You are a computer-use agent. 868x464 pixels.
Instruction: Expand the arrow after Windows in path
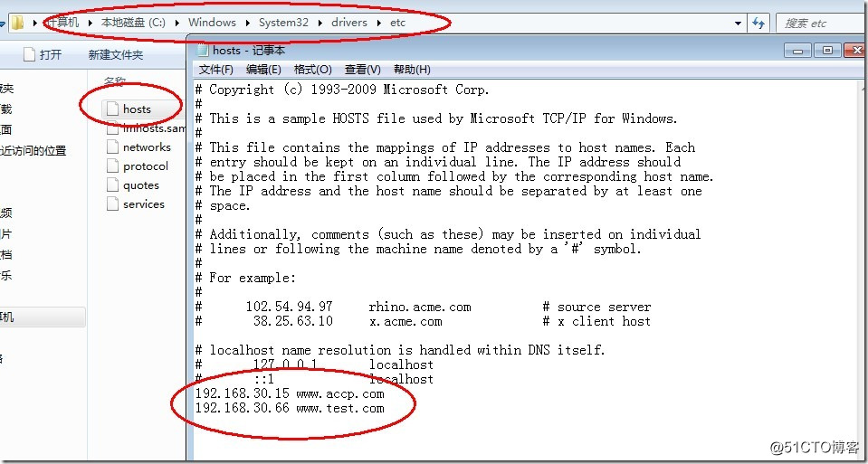246,24
